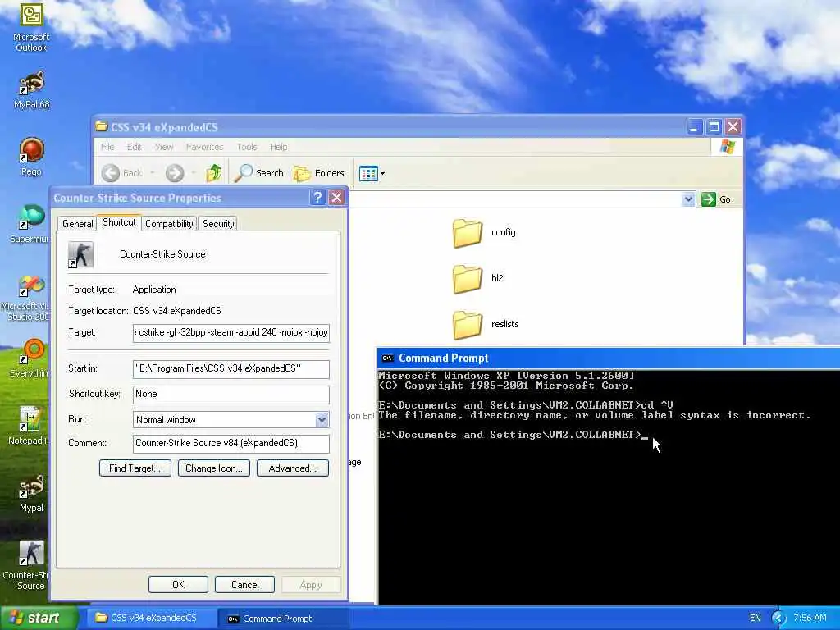Go up one folder level in Explorer
Image resolution: width=840 pixels, height=630 pixels.
point(214,172)
